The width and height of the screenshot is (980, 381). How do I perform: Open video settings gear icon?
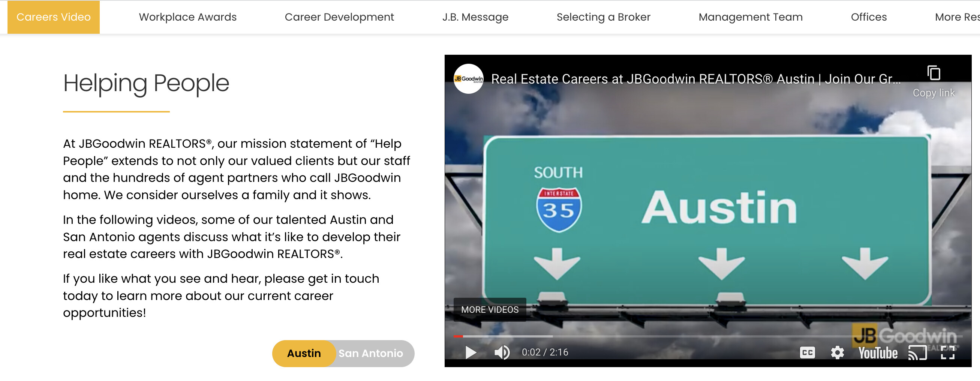[x=837, y=352]
